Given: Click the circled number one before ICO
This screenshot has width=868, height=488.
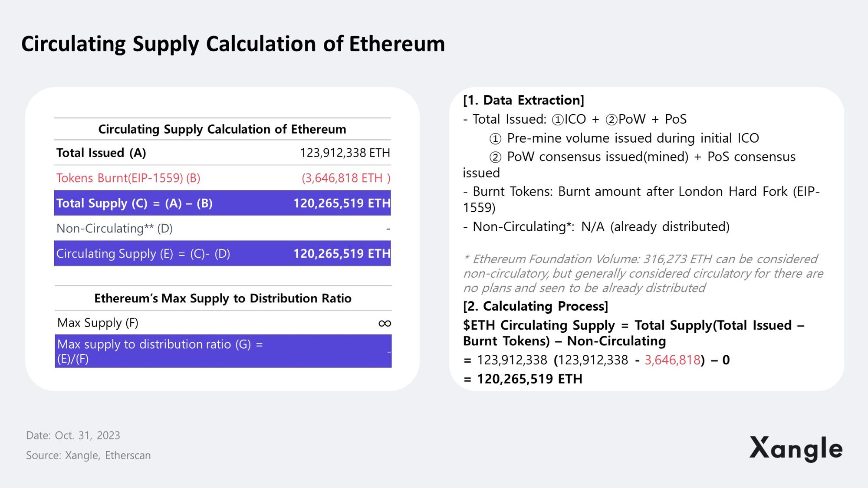Looking at the screenshot, I should [557, 120].
